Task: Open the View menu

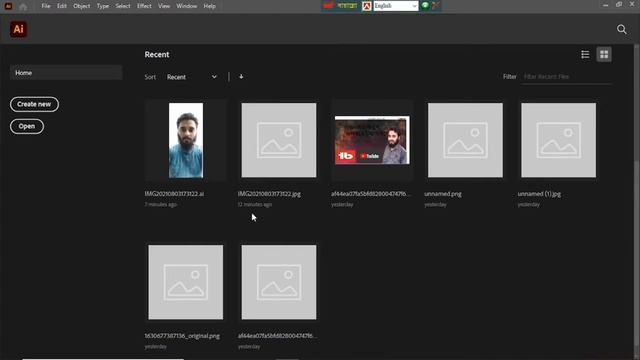Action: (164, 6)
